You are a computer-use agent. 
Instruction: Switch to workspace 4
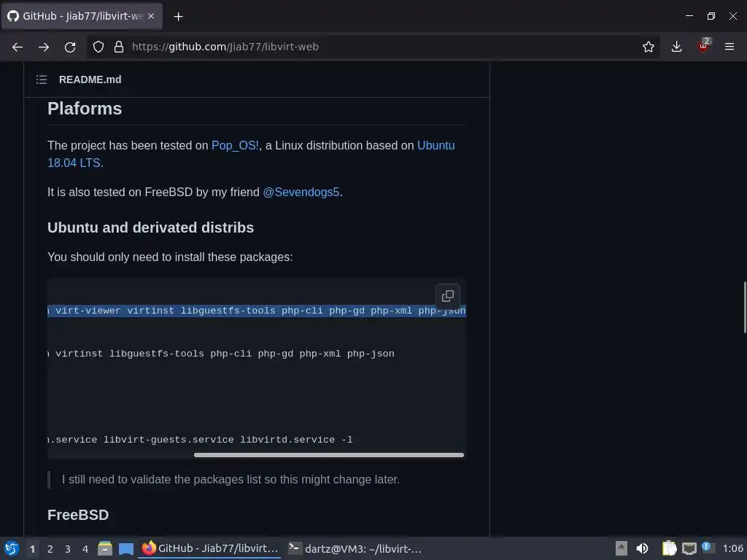click(x=85, y=549)
